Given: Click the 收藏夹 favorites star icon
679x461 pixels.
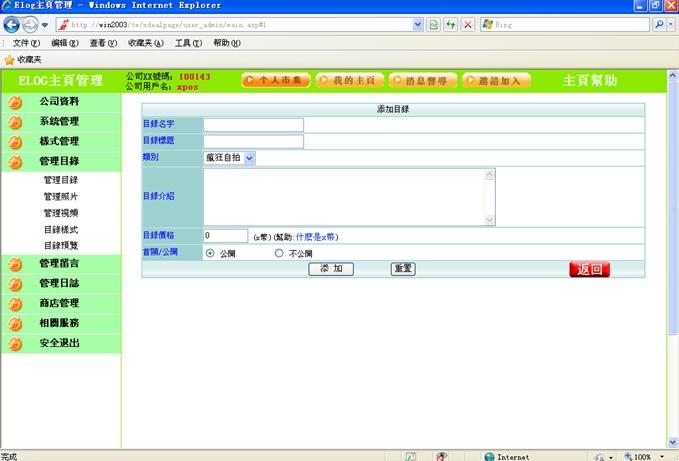Looking at the screenshot, I should (9, 60).
